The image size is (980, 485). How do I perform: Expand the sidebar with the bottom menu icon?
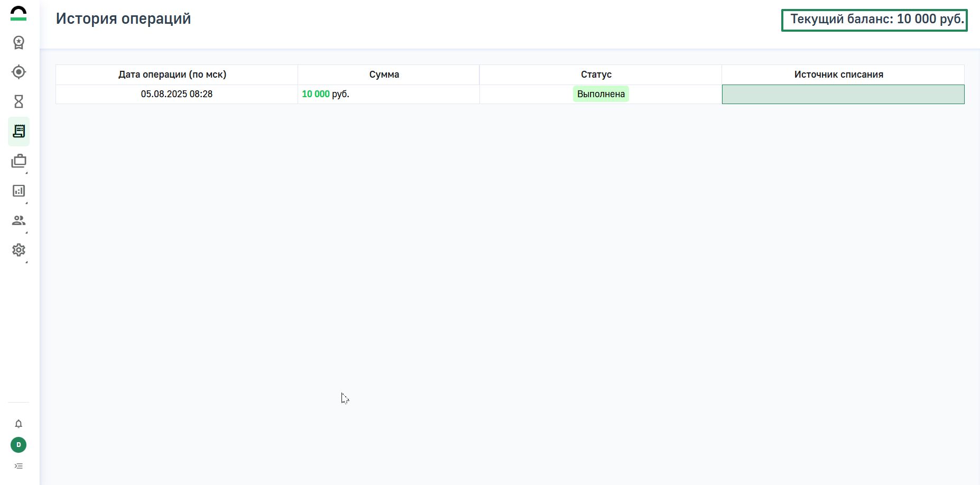pos(19,466)
